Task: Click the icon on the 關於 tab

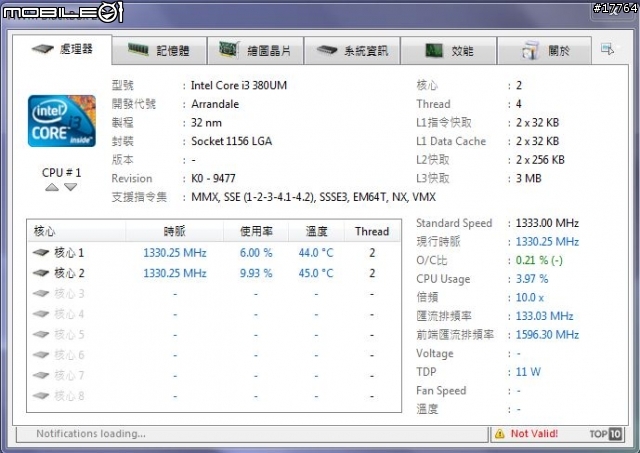Action: [x=531, y=50]
